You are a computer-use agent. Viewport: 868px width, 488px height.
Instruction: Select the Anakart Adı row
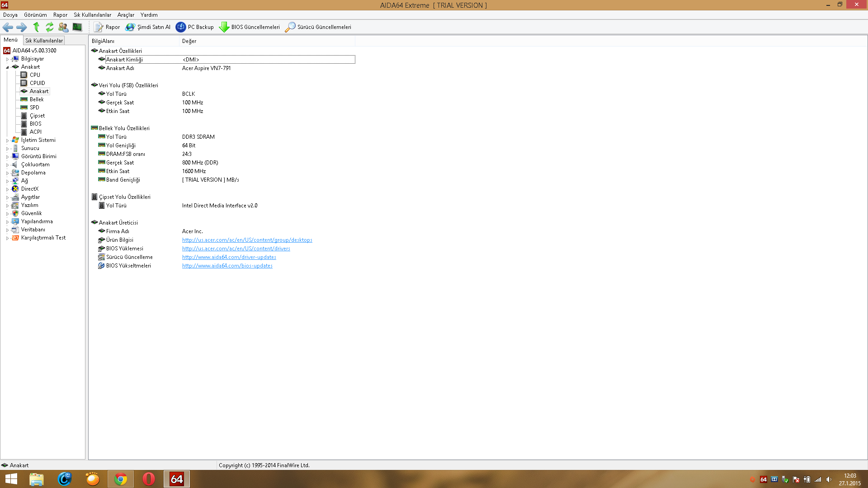(x=222, y=68)
